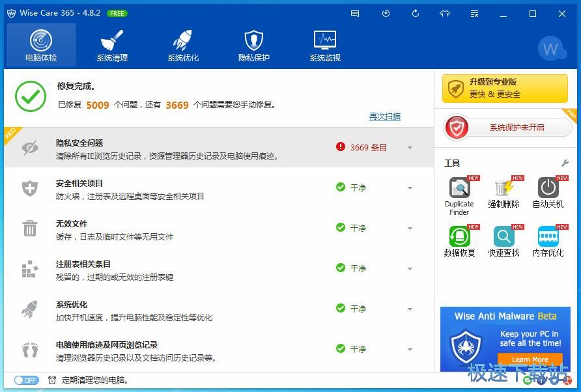Switch to the 系统优化 tab

pos(183,45)
